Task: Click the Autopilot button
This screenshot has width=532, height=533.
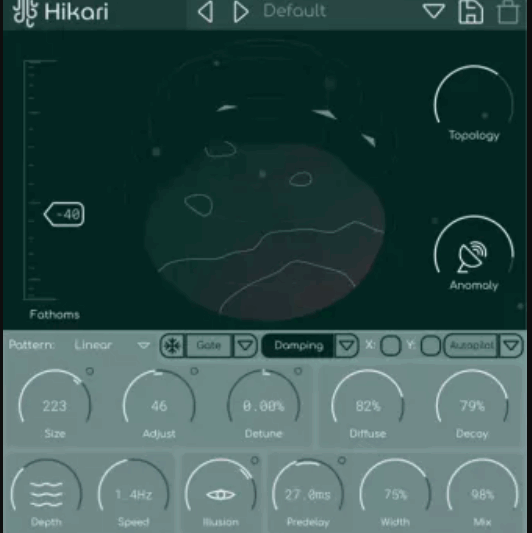Action: click(x=472, y=346)
